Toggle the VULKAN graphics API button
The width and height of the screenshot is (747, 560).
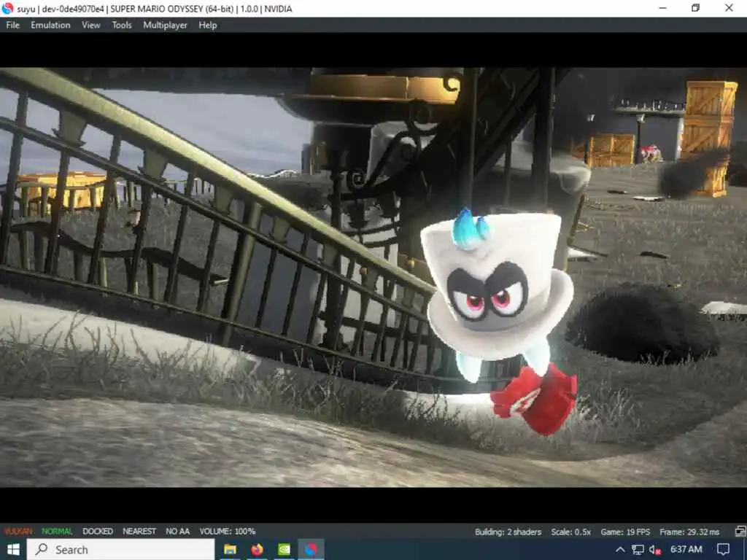point(18,531)
